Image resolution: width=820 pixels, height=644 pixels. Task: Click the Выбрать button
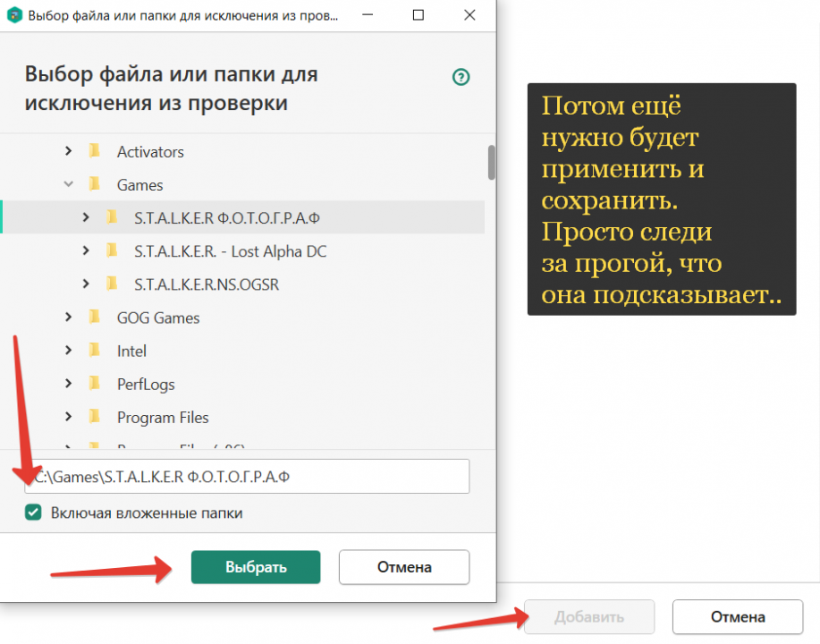pyautogui.click(x=256, y=567)
